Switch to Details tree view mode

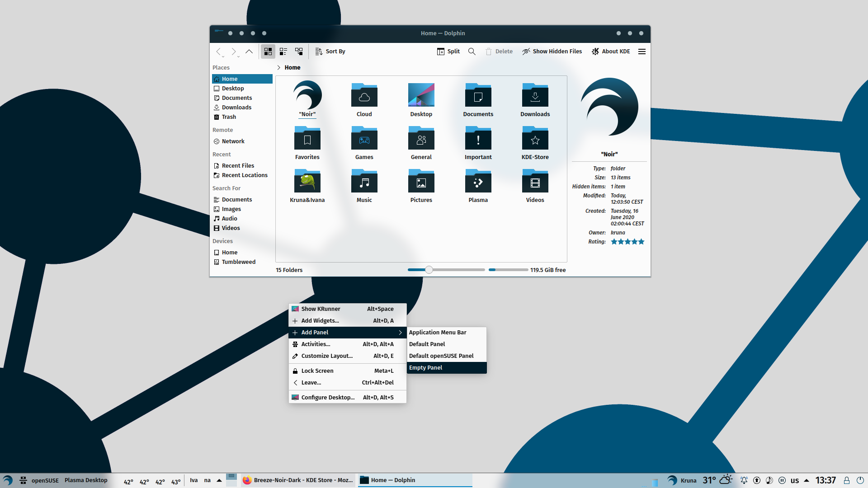click(299, 52)
